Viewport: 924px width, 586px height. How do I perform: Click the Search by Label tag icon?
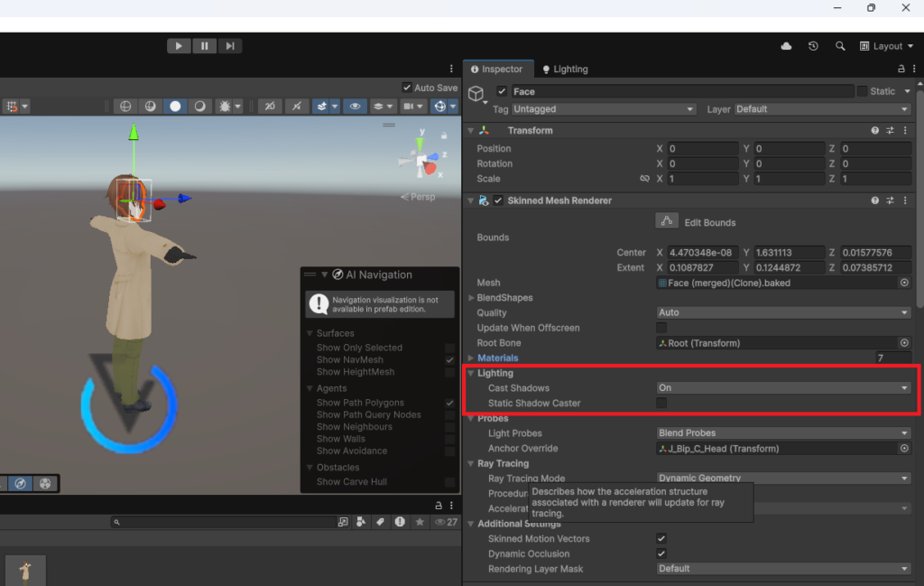[380, 522]
